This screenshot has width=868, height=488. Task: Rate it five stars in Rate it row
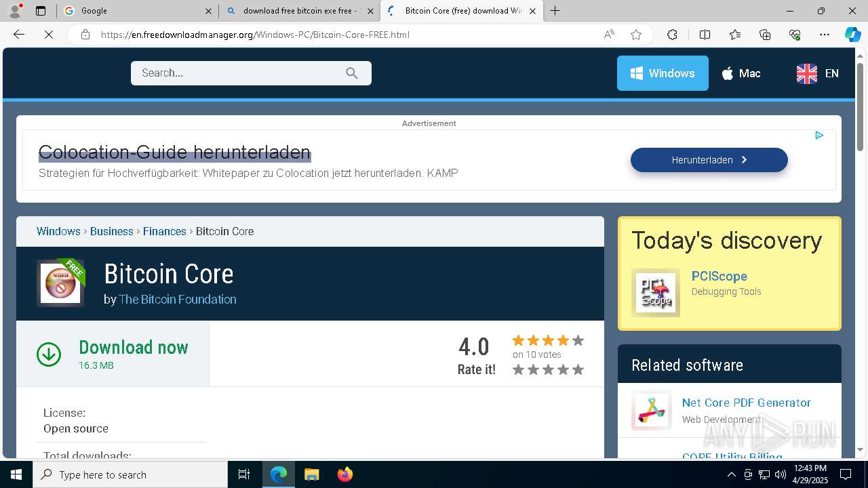coord(578,369)
